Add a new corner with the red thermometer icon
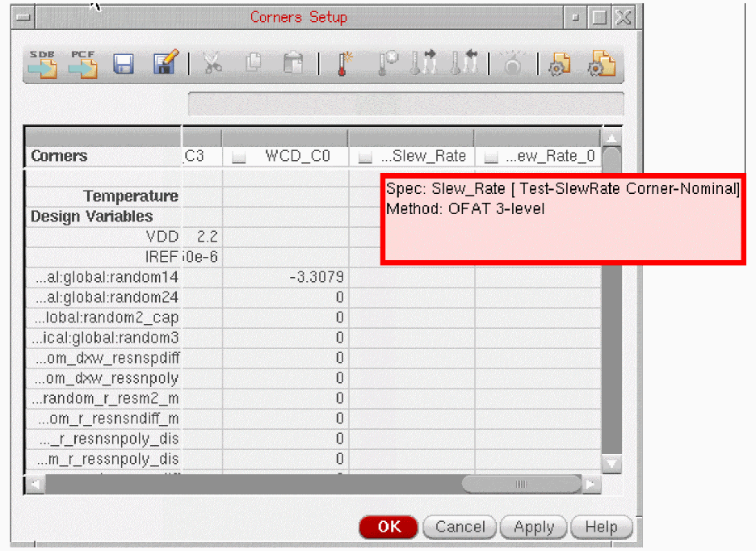 click(344, 63)
